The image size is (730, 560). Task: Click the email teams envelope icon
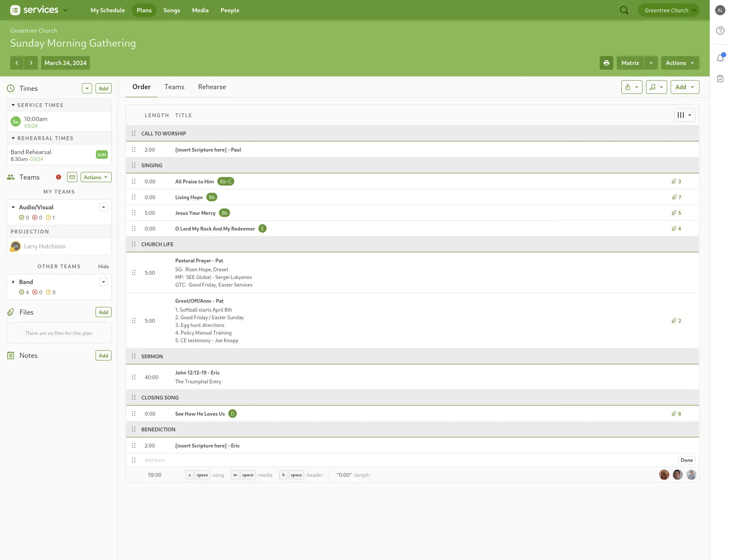point(72,177)
